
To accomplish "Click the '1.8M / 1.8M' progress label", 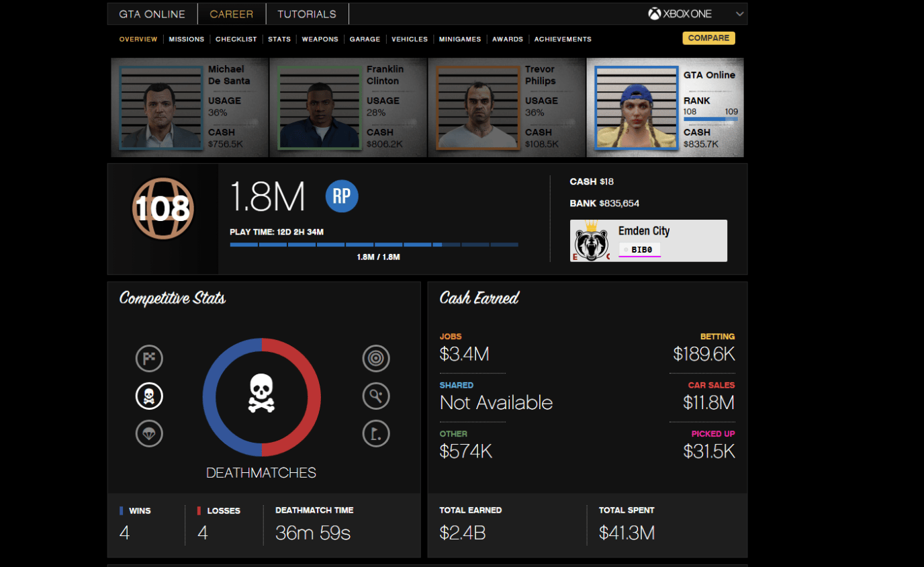I will pyautogui.click(x=379, y=257).
